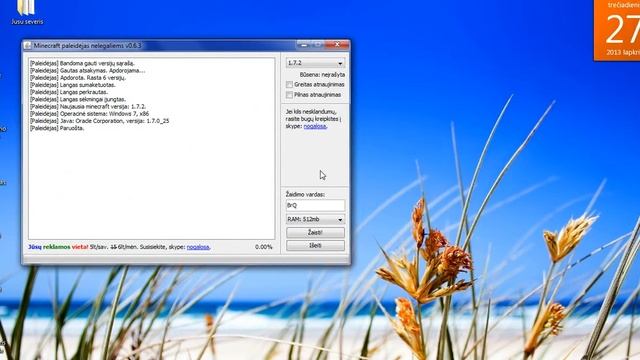Maximize the Minecraft launcher window

(x=317, y=44)
